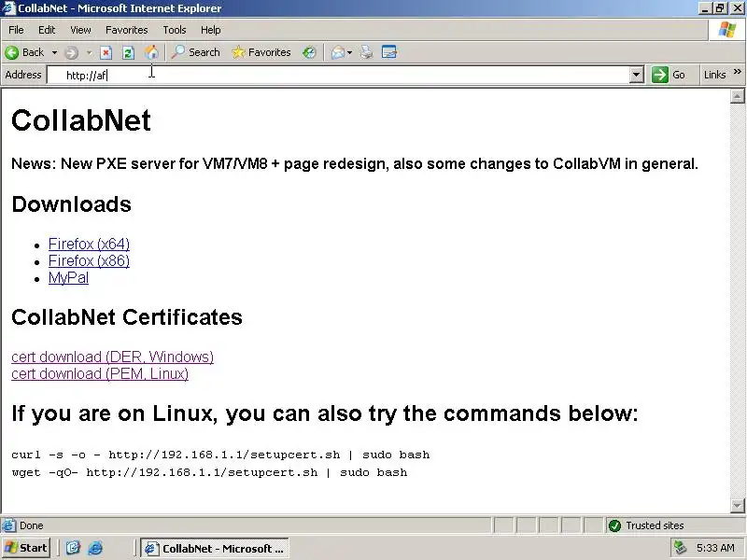The height and width of the screenshot is (560, 747).
Task: Click the Go button
Action: [x=669, y=75]
